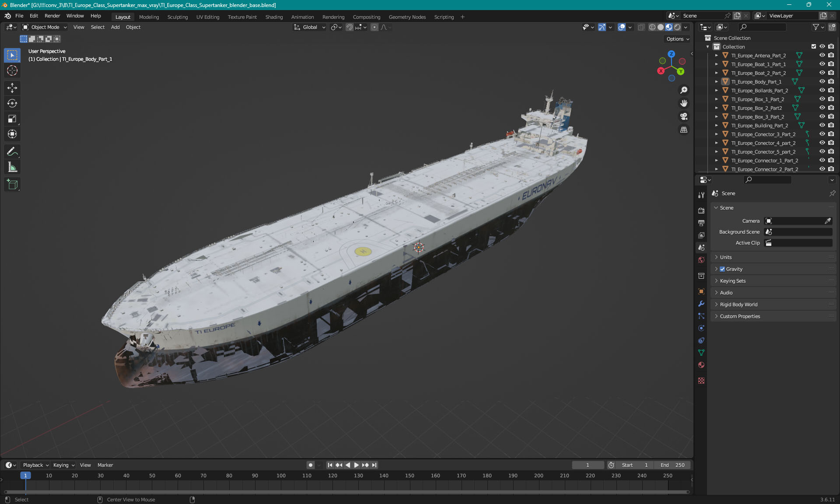Hide TI_Europe_Boat_1_Part_1 eye icon
This screenshot has width=840, height=504.
click(x=822, y=64)
